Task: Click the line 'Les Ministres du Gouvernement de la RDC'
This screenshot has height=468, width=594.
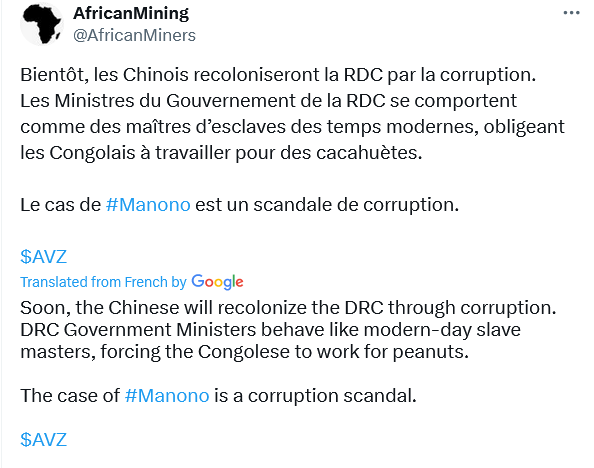Action: click(203, 101)
